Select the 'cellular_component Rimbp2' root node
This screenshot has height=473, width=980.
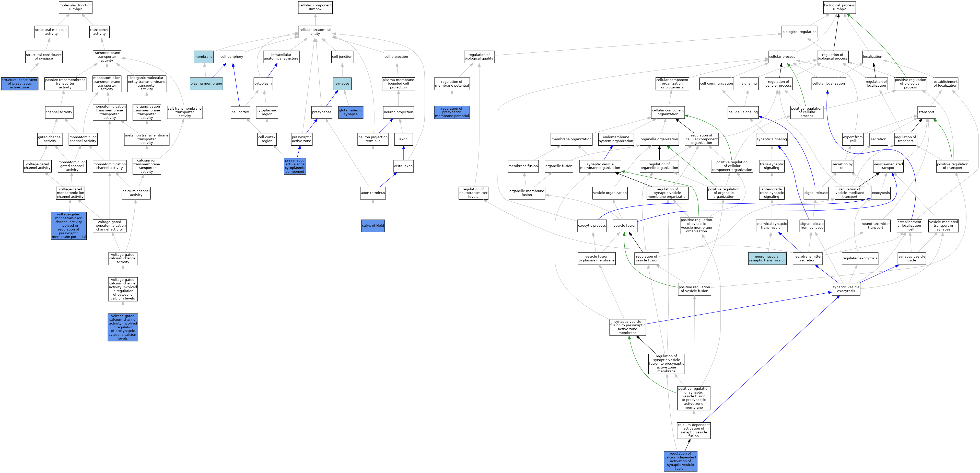pos(315,7)
